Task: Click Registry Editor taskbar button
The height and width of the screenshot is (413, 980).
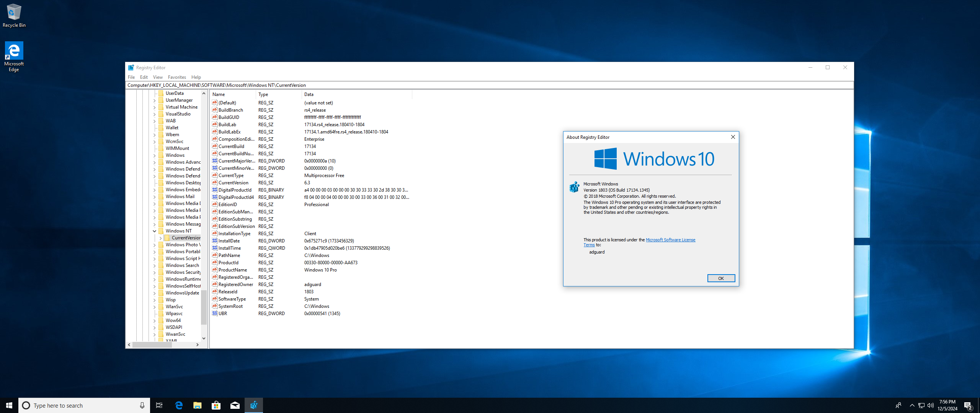Action: click(254, 405)
